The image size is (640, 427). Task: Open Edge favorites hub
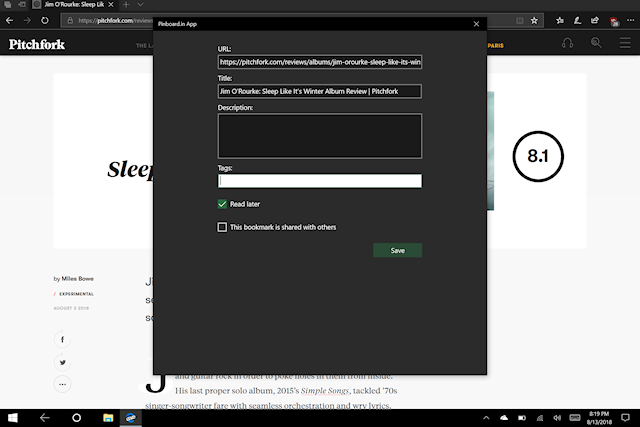click(560, 20)
